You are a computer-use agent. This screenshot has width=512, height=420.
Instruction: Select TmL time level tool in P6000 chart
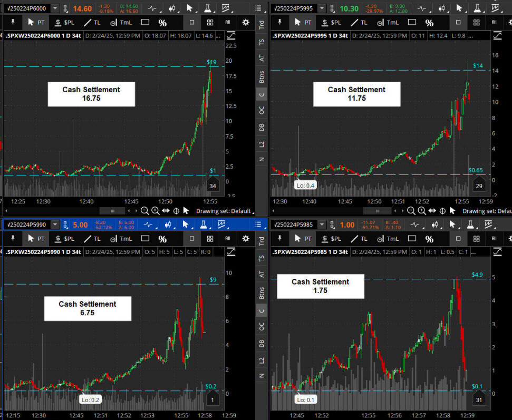(x=121, y=22)
